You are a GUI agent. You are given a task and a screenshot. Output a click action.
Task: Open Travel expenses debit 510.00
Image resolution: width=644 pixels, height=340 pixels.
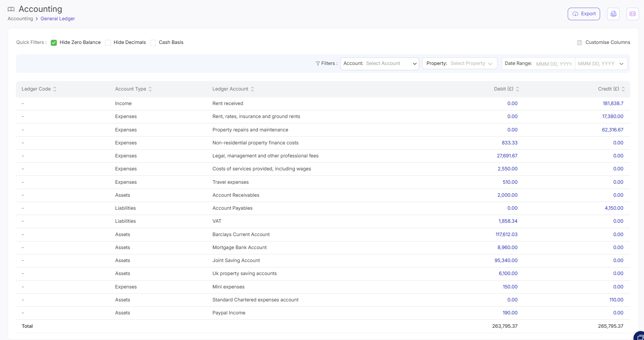tap(510, 182)
